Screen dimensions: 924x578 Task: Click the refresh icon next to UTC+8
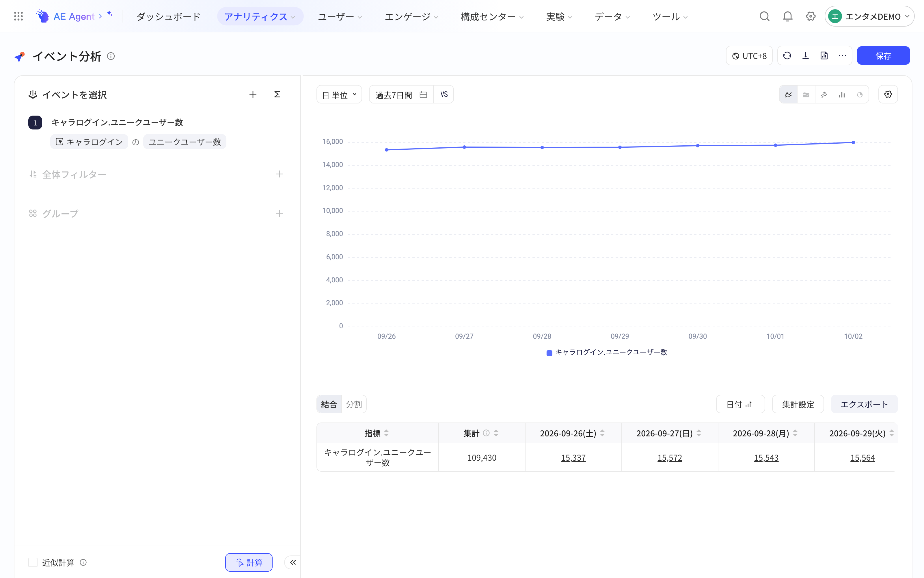tap(787, 56)
